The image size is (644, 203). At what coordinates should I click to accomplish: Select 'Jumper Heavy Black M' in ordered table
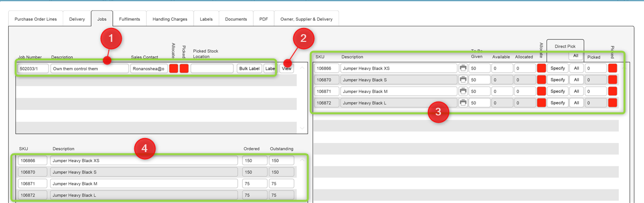[144, 184]
